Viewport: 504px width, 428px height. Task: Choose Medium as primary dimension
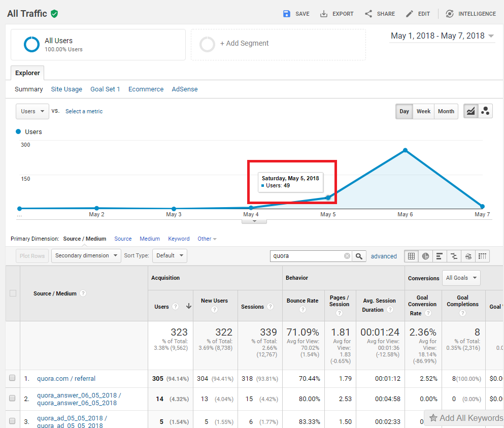[x=150, y=239]
